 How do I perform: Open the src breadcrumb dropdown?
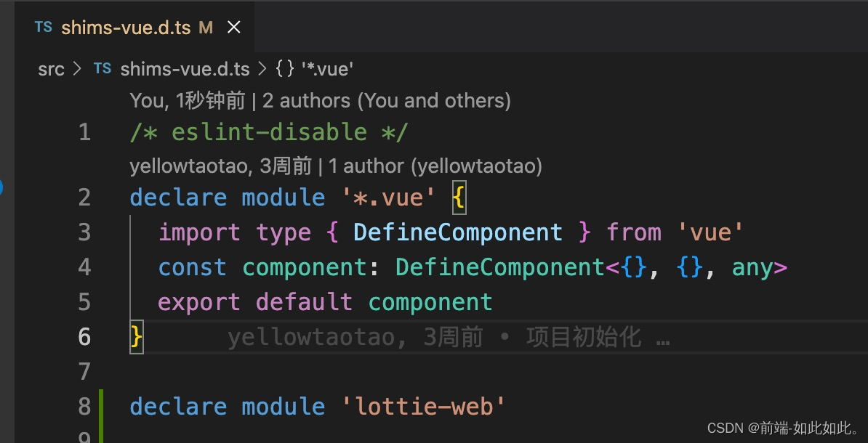tap(50, 68)
